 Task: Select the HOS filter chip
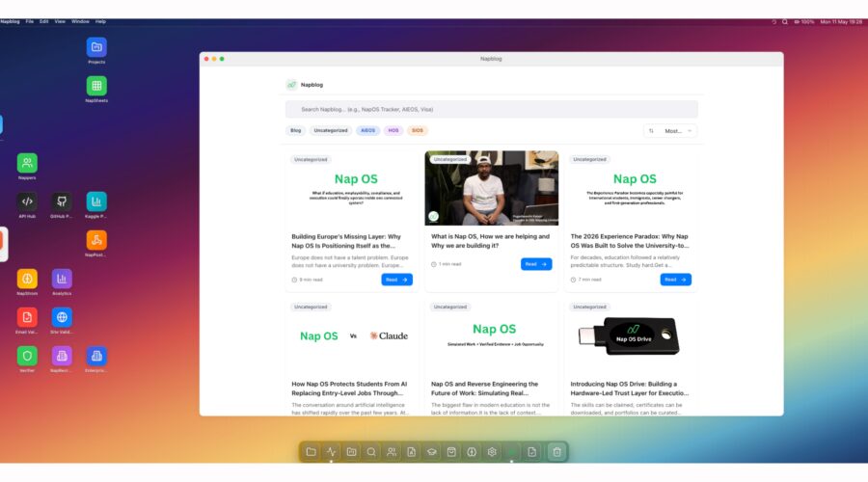393,130
